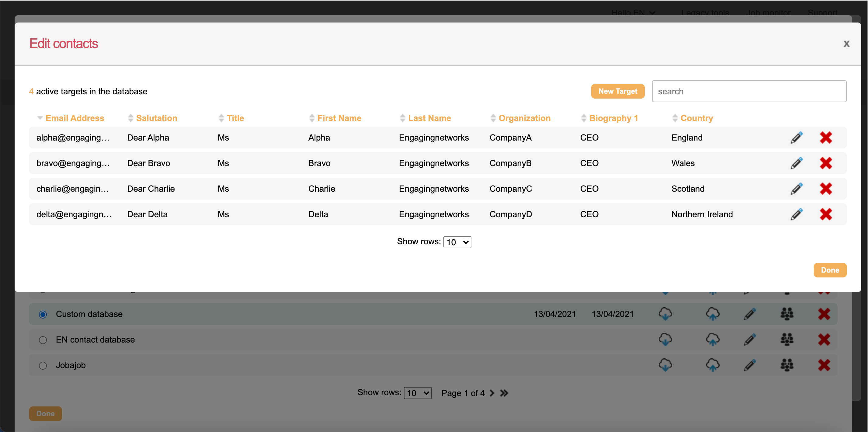Edit the Delta contact row
This screenshot has height=432, width=868.
pyautogui.click(x=797, y=214)
